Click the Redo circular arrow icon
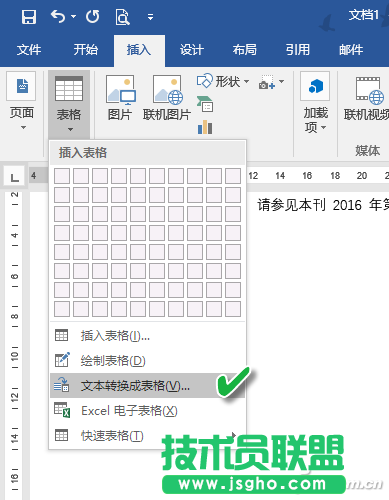The height and width of the screenshot is (500, 389). coord(92,16)
